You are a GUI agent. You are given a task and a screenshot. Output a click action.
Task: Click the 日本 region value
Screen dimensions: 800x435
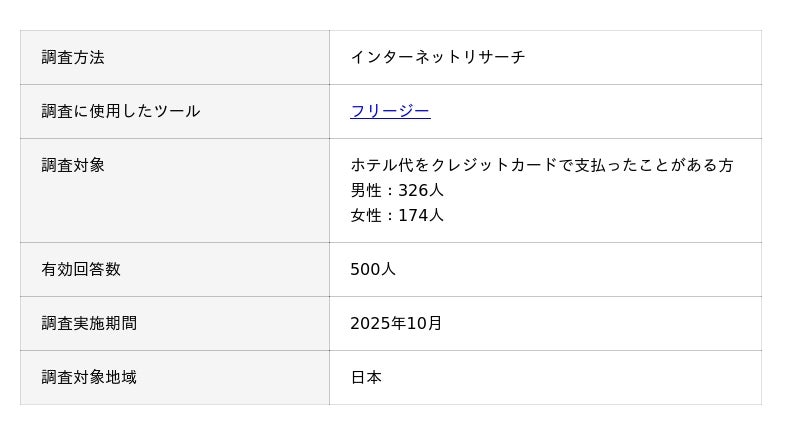[x=366, y=377]
